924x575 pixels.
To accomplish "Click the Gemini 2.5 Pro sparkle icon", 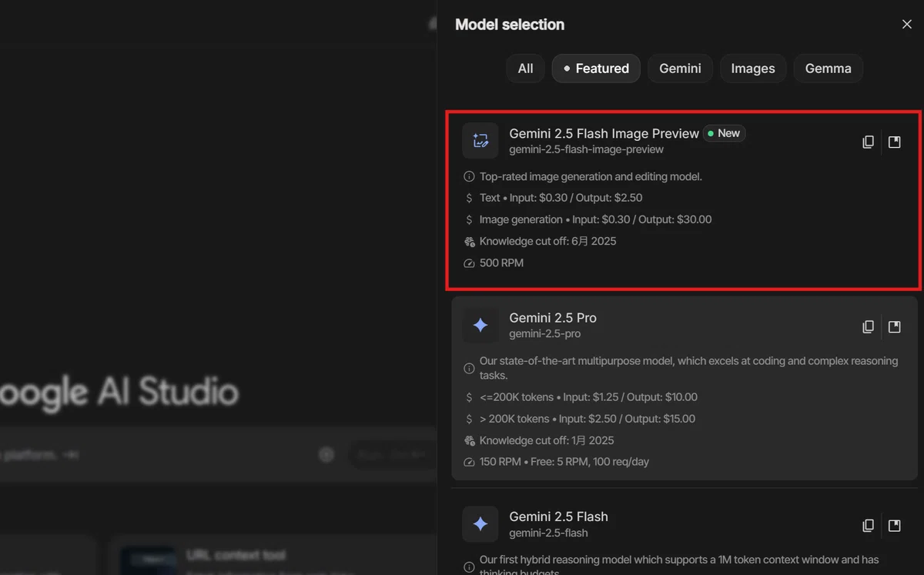I will point(480,326).
